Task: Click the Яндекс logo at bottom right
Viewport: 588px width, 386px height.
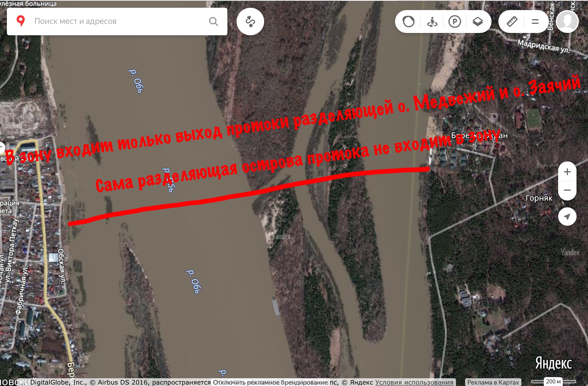Action: tap(553, 363)
